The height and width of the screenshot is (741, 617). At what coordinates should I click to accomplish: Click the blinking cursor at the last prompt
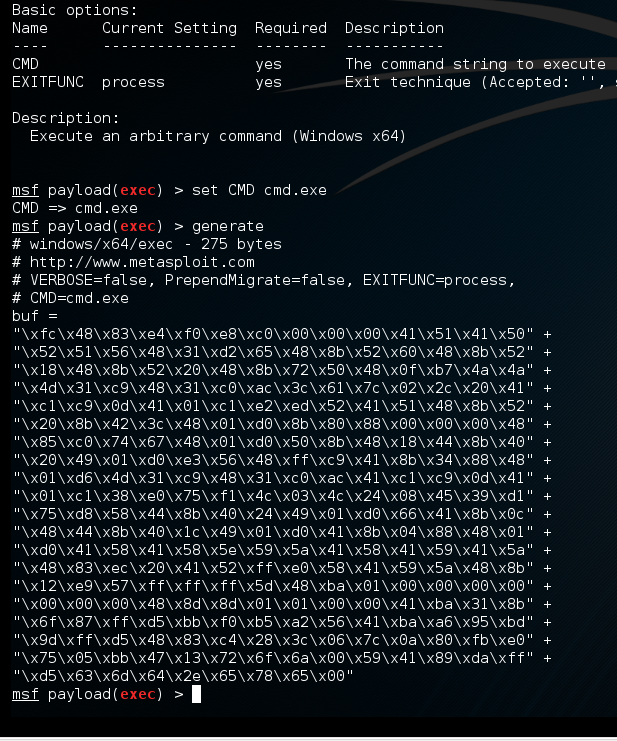tap(196, 694)
